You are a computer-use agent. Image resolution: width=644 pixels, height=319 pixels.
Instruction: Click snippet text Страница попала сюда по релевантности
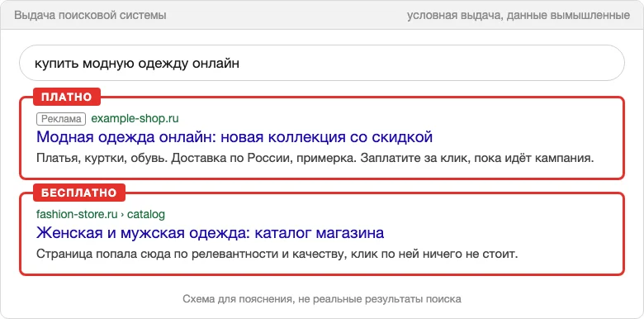click(277, 254)
